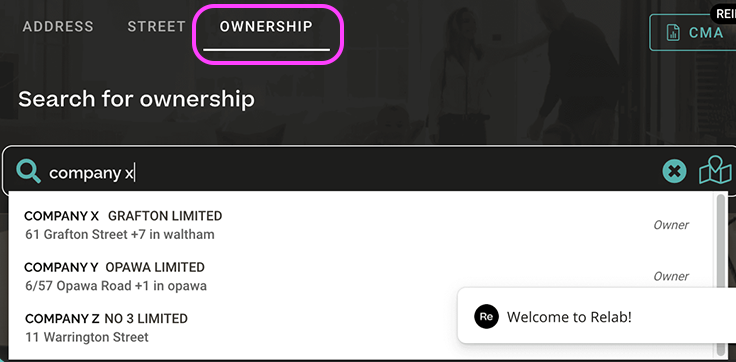Open the map view icon
The width and height of the screenshot is (736, 362).
(715, 169)
